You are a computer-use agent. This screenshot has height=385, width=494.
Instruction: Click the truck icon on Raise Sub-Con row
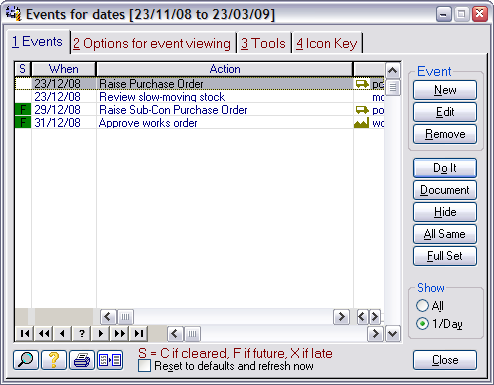pos(362,110)
